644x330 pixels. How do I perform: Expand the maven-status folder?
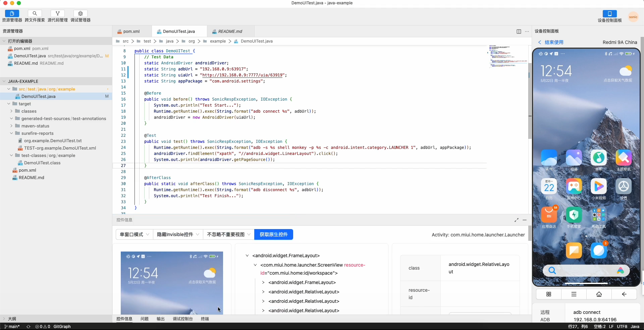[11, 126]
